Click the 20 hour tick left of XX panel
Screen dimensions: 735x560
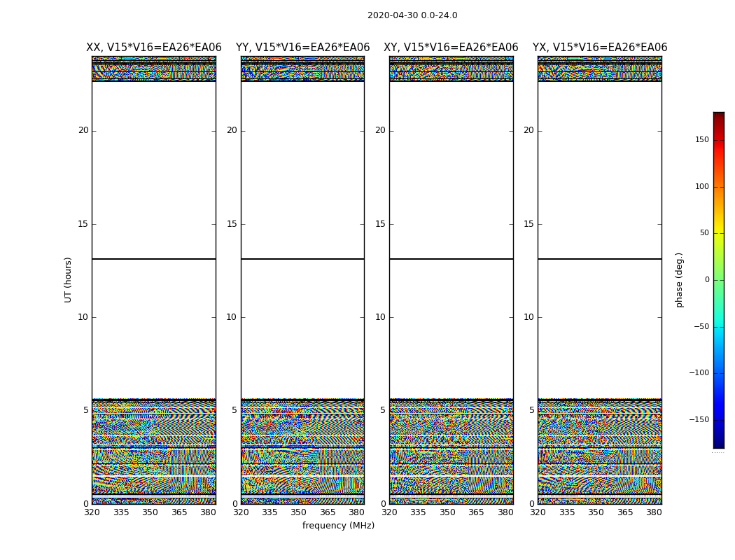(83, 130)
